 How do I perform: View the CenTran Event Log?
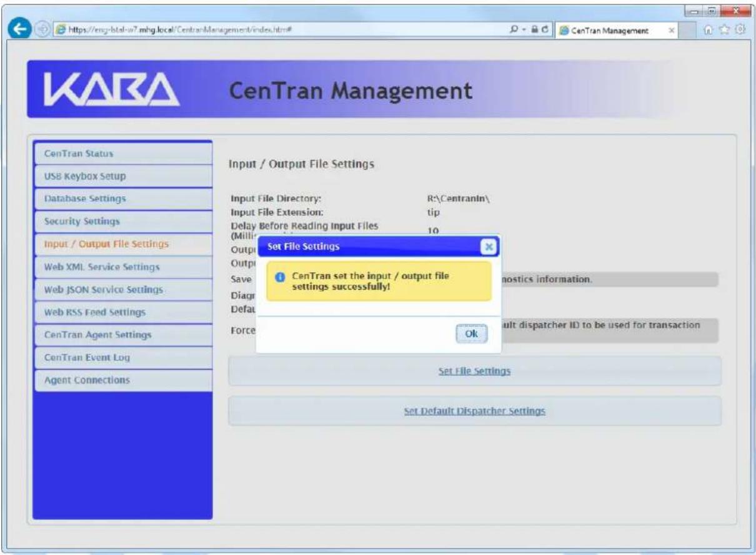pyautogui.click(x=123, y=358)
